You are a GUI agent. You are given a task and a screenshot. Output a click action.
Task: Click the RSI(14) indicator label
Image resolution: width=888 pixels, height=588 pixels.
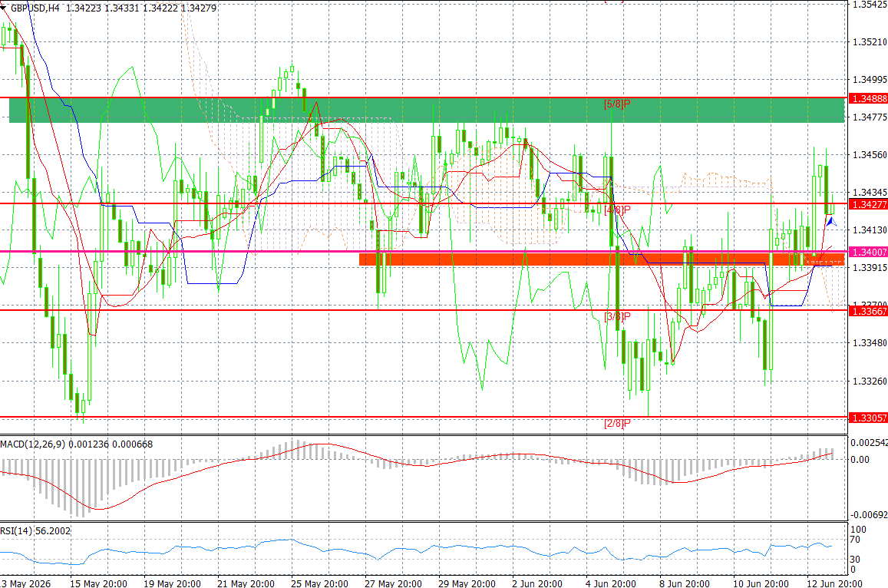click(x=16, y=530)
